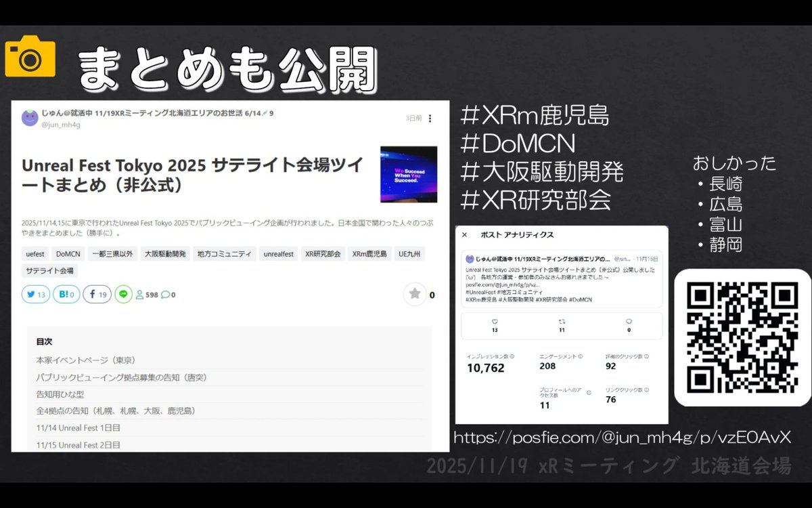Click the detail clicks value 92
The image size is (812, 508).
pos(611,366)
